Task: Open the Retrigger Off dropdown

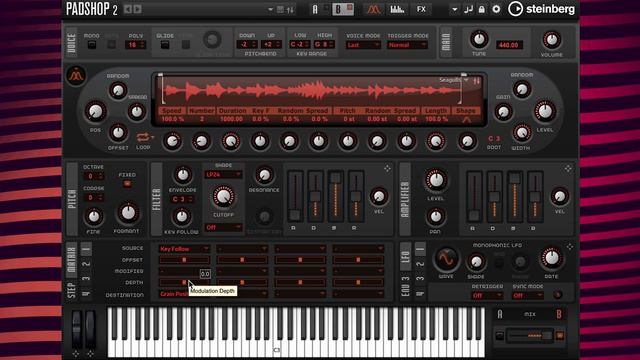Action: click(x=487, y=295)
